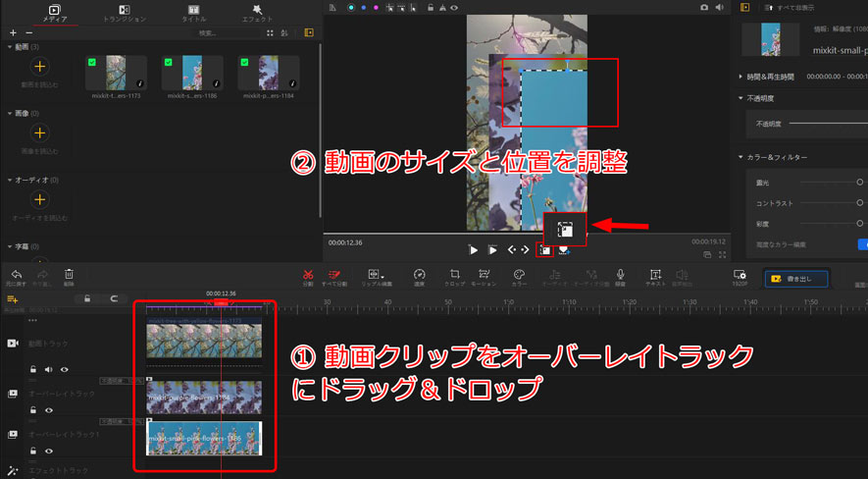Click the transform resize icon below preview

[545, 250]
